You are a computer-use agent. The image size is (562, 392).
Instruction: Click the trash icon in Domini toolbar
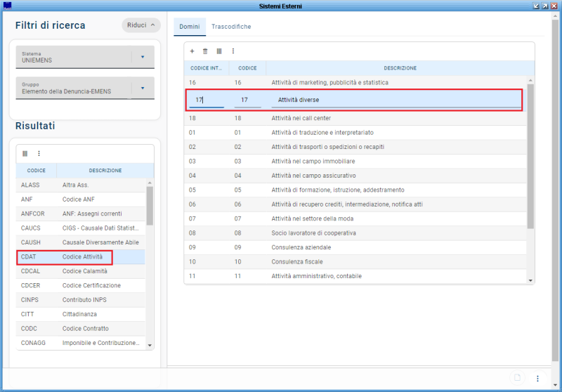pos(205,51)
